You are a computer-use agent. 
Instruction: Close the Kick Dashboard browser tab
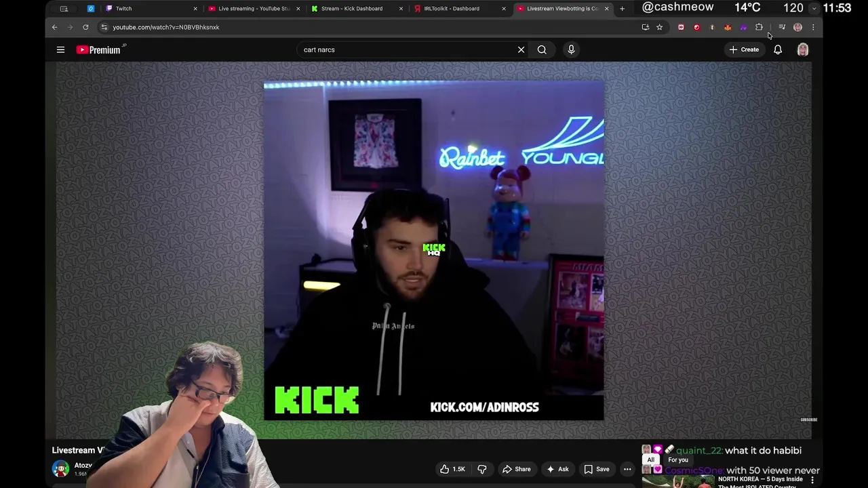point(401,9)
